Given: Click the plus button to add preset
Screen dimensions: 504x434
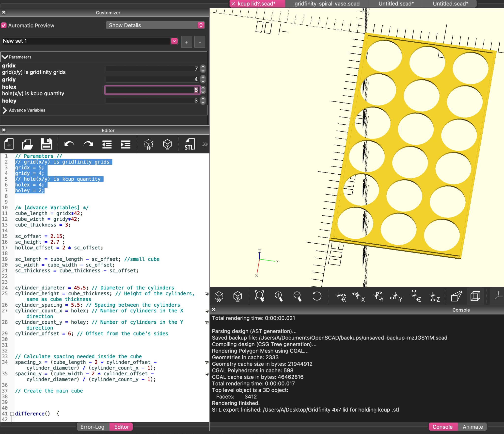Looking at the screenshot, I should click(x=187, y=42).
